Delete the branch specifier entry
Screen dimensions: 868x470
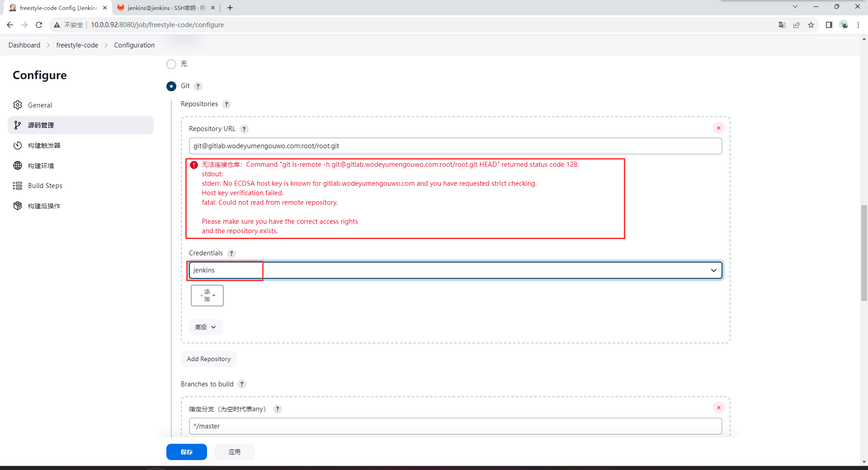pyautogui.click(x=719, y=408)
